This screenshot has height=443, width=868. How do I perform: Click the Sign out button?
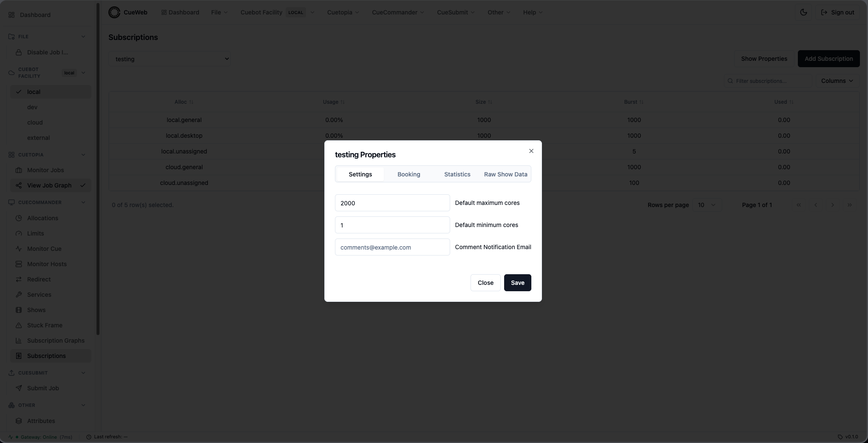pyautogui.click(x=837, y=12)
